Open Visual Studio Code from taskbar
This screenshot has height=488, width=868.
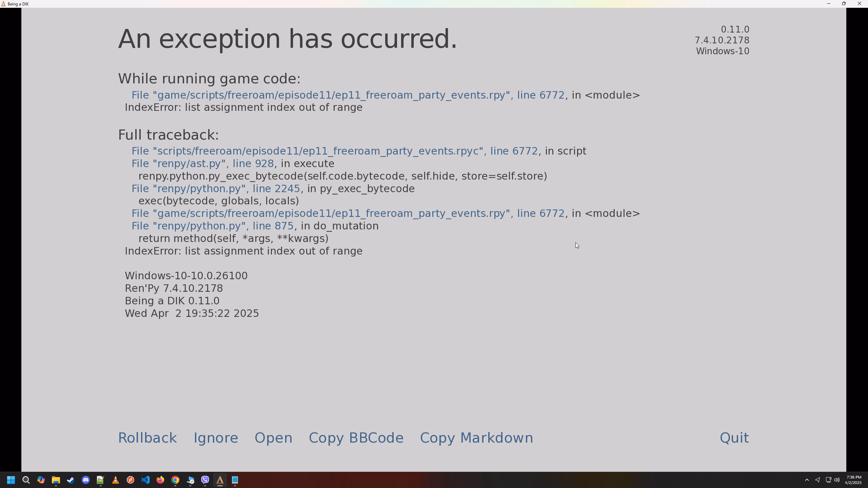click(145, 480)
